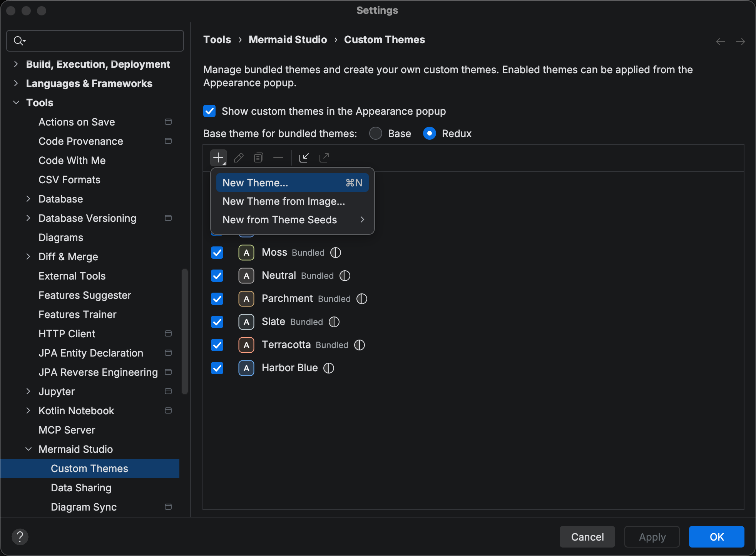Screen dimensions: 756x556
Task: Expand the Jupyter tree node
Action: (x=28, y=391)
